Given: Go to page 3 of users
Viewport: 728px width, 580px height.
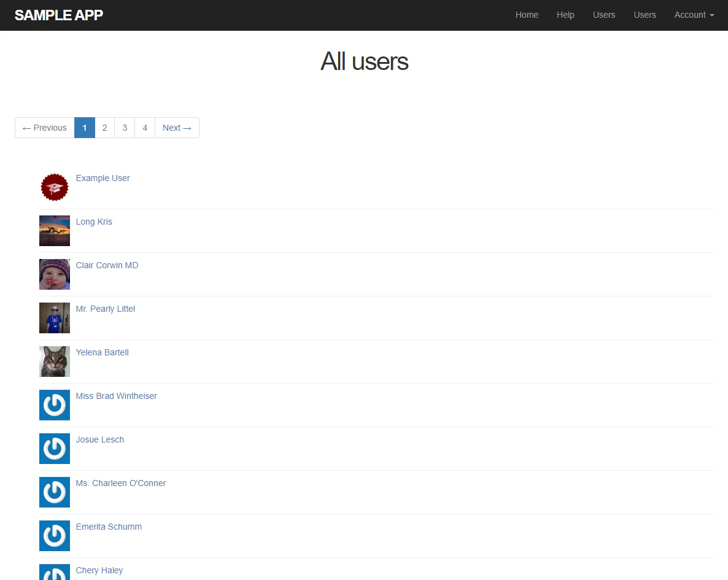Looking at the screenshot, I should [125, 128].
